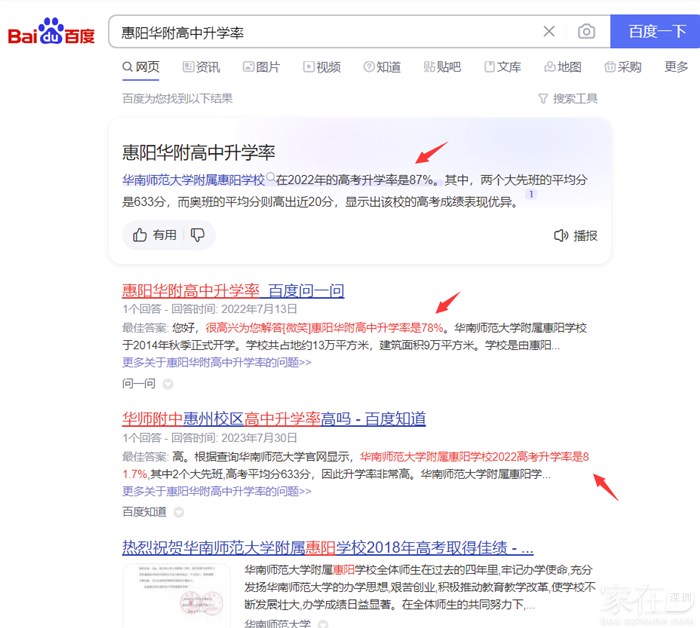Click the Baidu logo
Screen dimensions: 700x628
pyautogui.click(x=51, y=33)
